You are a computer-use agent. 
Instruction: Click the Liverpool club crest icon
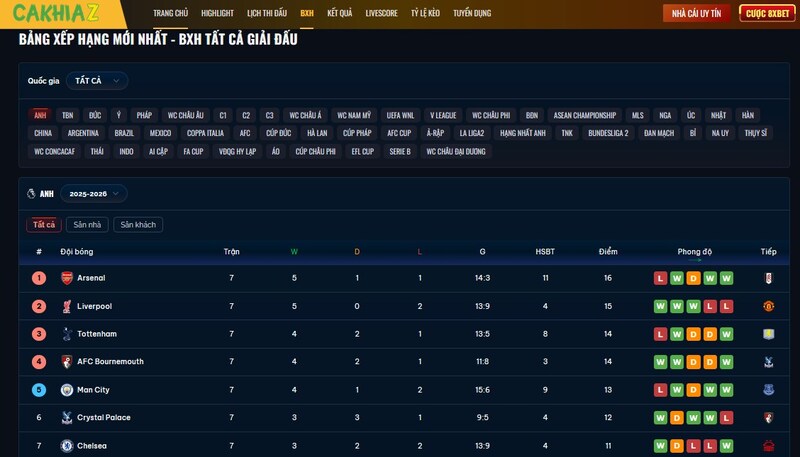(67, 306)
